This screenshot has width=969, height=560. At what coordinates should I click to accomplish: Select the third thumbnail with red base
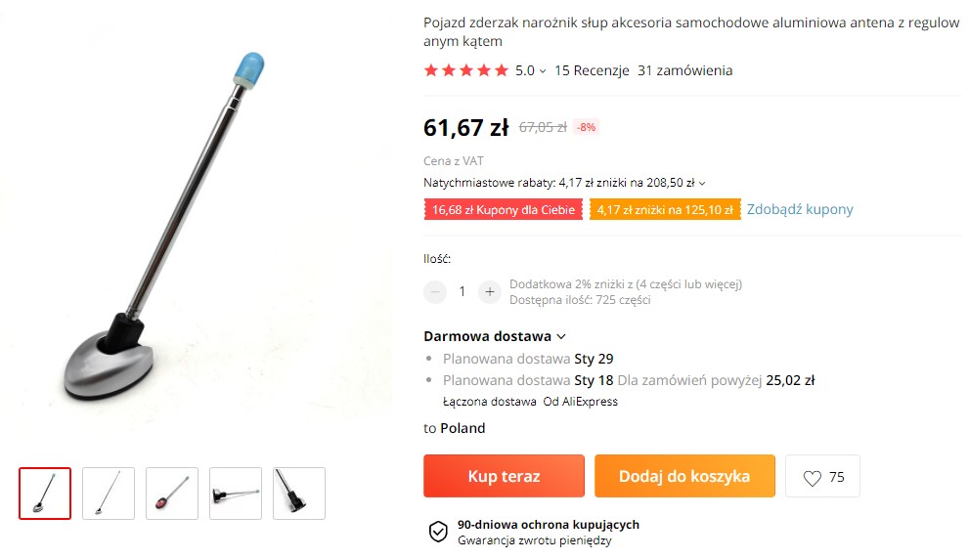tap(172, 494)
